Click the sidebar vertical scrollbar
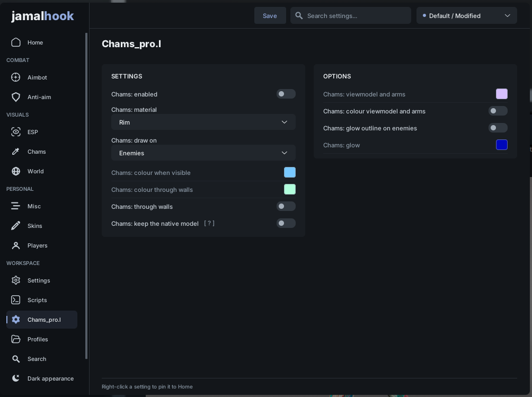532x397 pixels. 86,196
